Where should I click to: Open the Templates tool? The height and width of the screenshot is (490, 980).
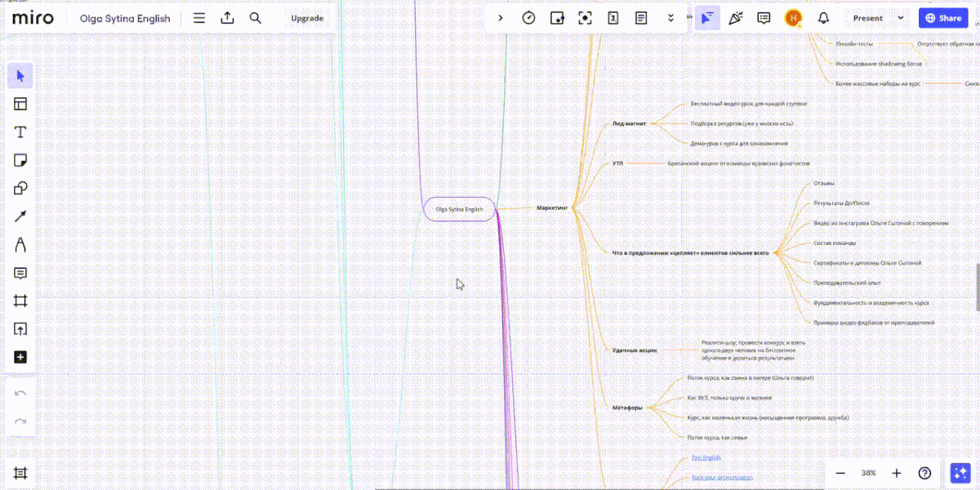20,104
